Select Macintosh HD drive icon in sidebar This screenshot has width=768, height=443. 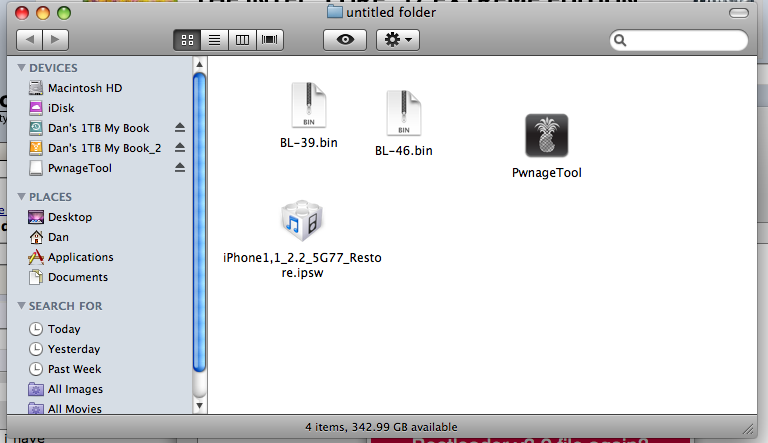tap(36, 88)
